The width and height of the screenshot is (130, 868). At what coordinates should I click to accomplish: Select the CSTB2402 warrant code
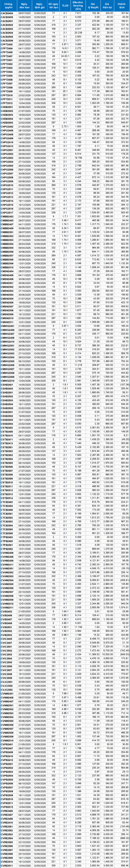(7, 428)
